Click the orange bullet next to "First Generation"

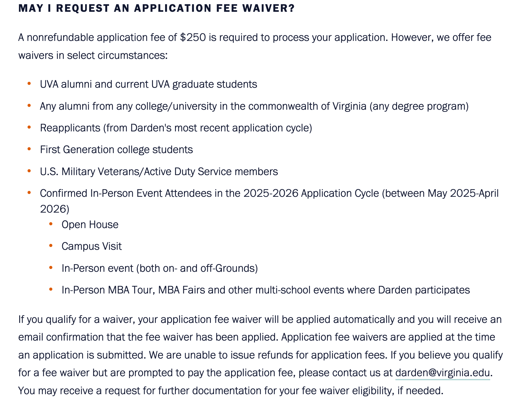[29, 149]
